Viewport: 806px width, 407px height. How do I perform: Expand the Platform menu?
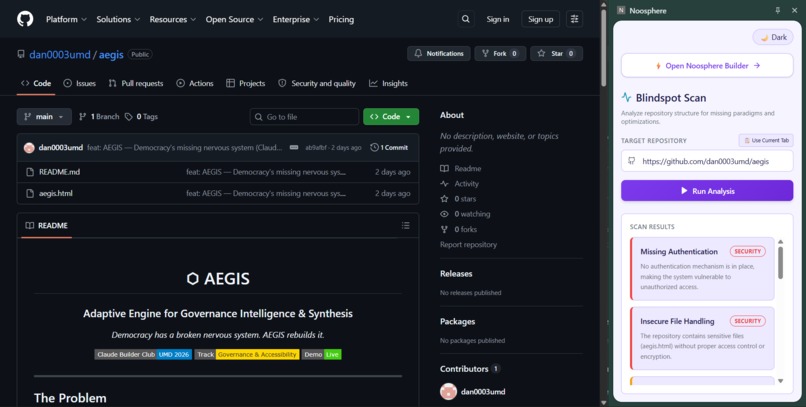[x=66, y=19]
